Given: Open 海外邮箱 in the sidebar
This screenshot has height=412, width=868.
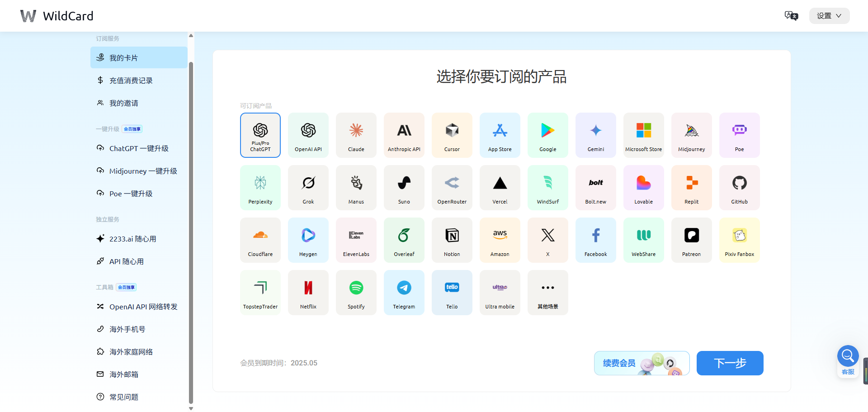Looking at the screenshot, I should click(139, 374).
